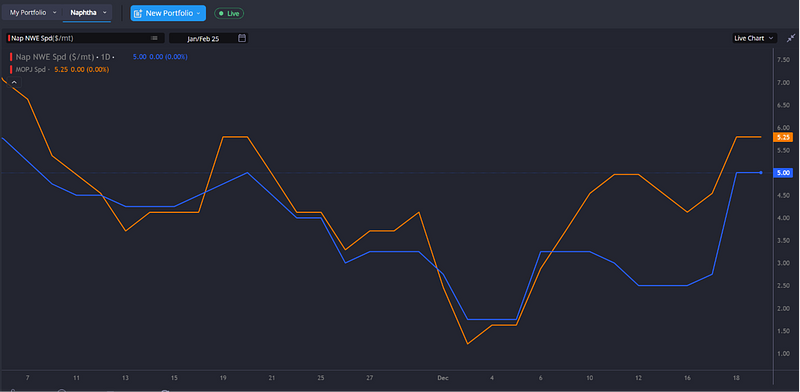
Task: Click the orange 5.25 price axis label
Action: (x=783, y=137)
